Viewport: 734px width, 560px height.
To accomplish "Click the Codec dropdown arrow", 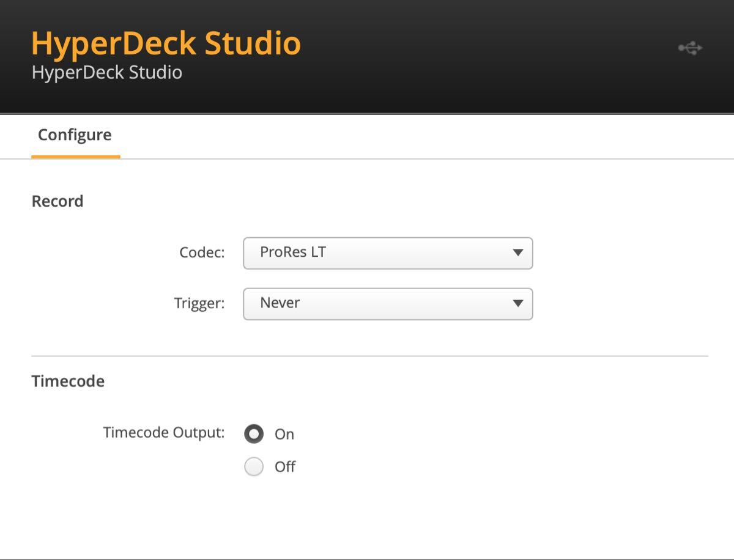I will coord(517,252).
